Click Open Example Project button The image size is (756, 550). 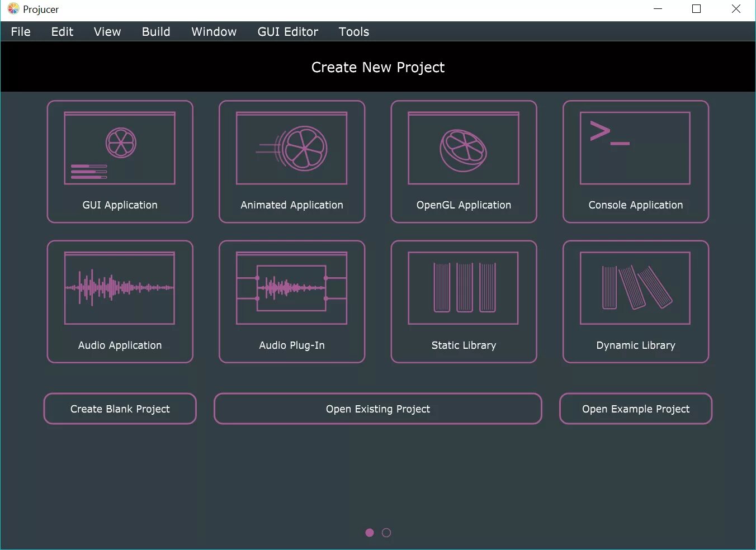click(636, 409)
